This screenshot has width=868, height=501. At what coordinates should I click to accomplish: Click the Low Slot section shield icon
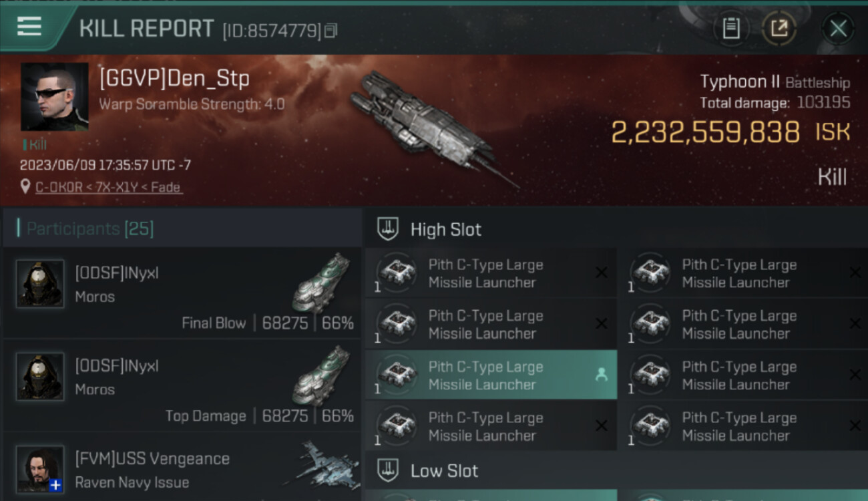coord(388,471)
